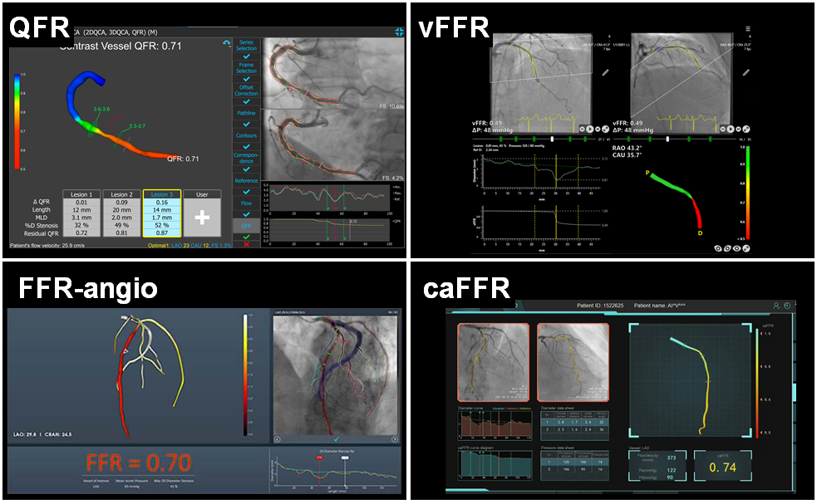817x504 pixels.
Task: Click pencil edit icon beside left vFFR angiogram
Action: point(605,73)
